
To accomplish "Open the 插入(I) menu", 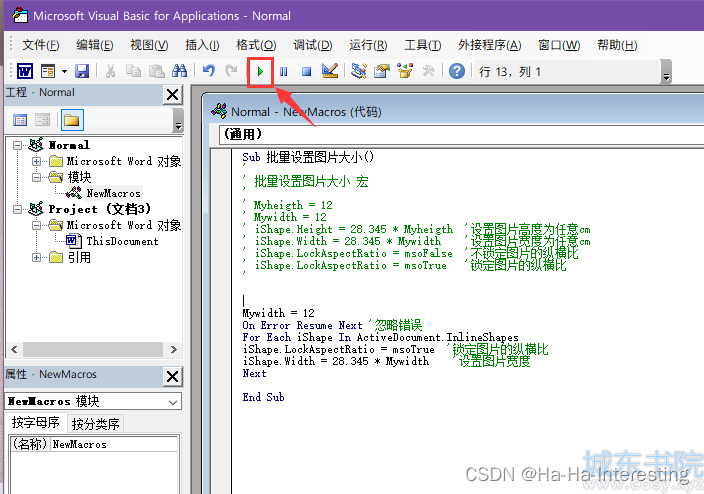I will pos(202,45).
